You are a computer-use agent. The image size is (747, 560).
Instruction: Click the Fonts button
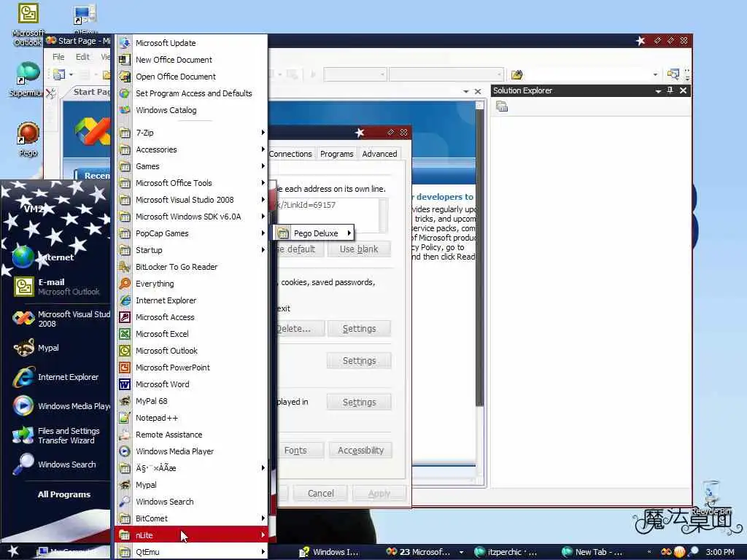pyautogui.click(x=296, y=451)
